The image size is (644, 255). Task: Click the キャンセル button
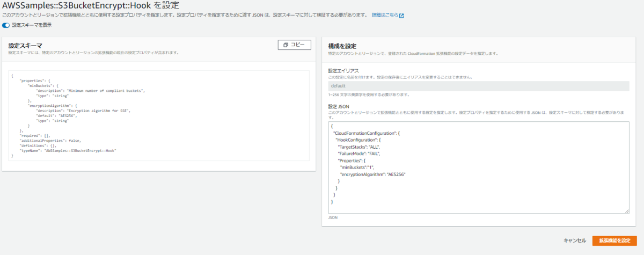pyautogui.click(x=575, y=241)
